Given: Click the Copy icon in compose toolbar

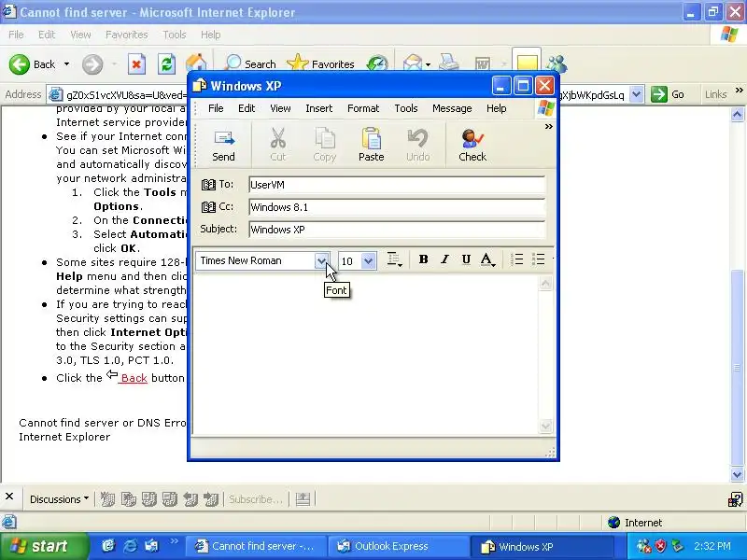Looking at the screenshot, I should (324, 138).
